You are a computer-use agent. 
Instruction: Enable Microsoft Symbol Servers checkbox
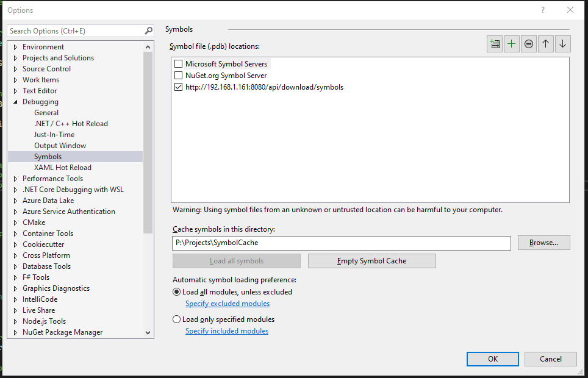(179, 64)
